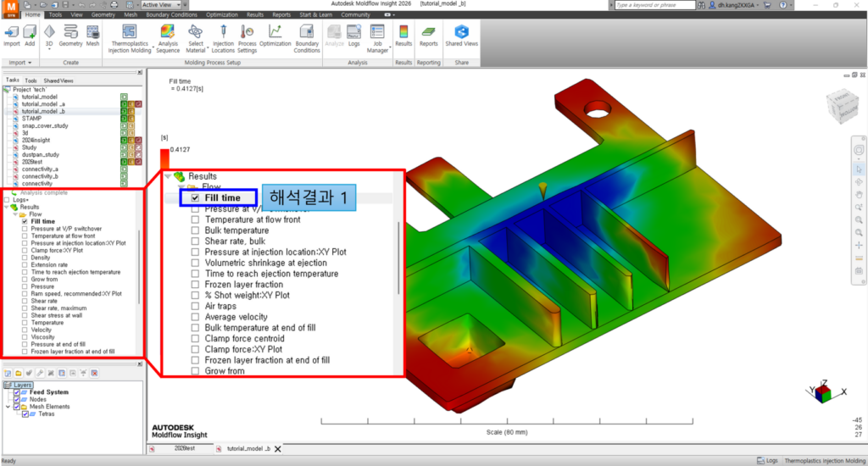Open the Active View dropdown
Viewport: 868px width, 466px height.
161,4
